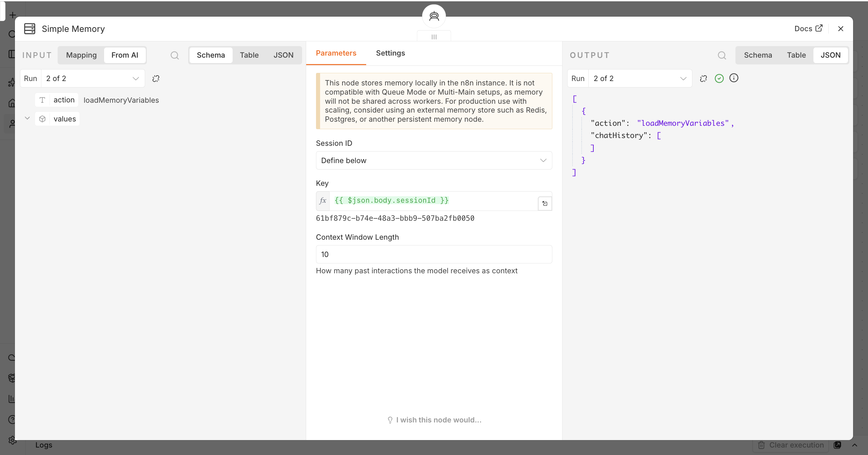The height and width of the screenshot is (455, 868).
Task: Click the green success checkmark icon
Action: pyautogui.click(x=719, y=79)
